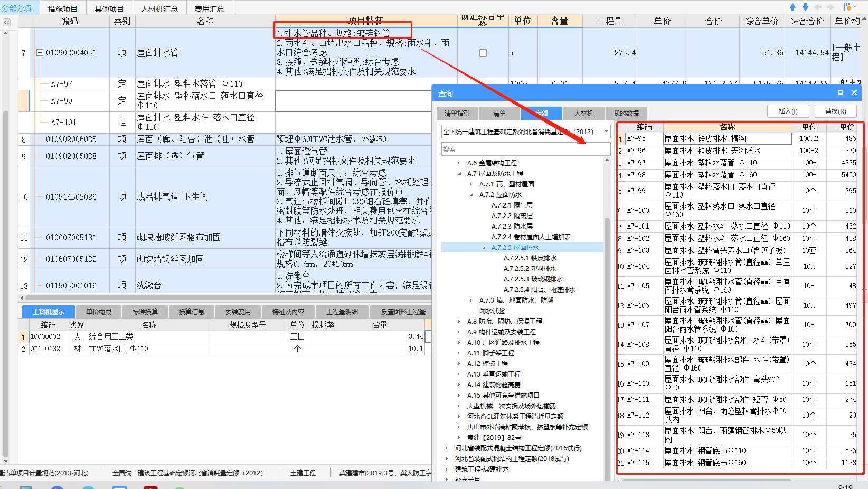The image size is (868, 489).
Task: Open the quota library dropdown (2012)
Action: click(x=606, y=131)
